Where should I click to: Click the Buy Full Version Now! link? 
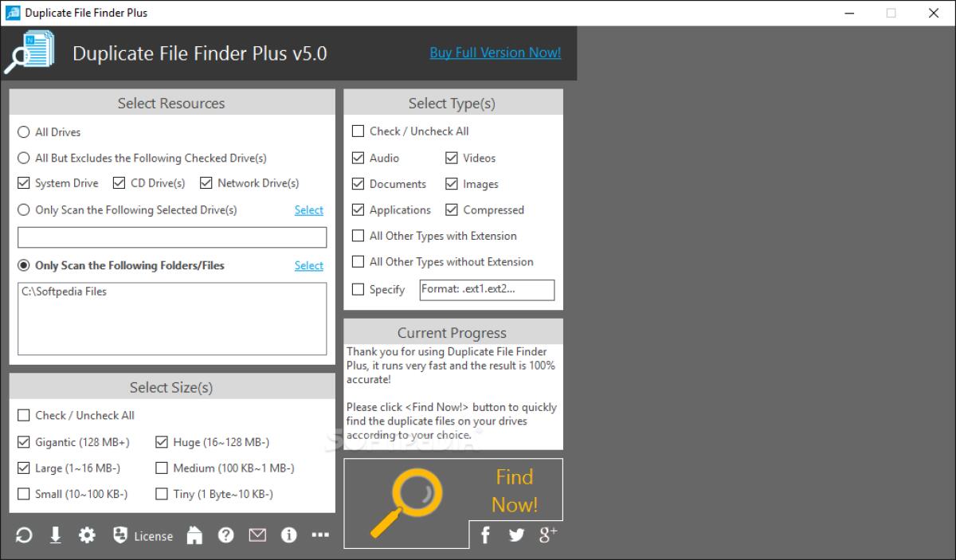(495, 53)
